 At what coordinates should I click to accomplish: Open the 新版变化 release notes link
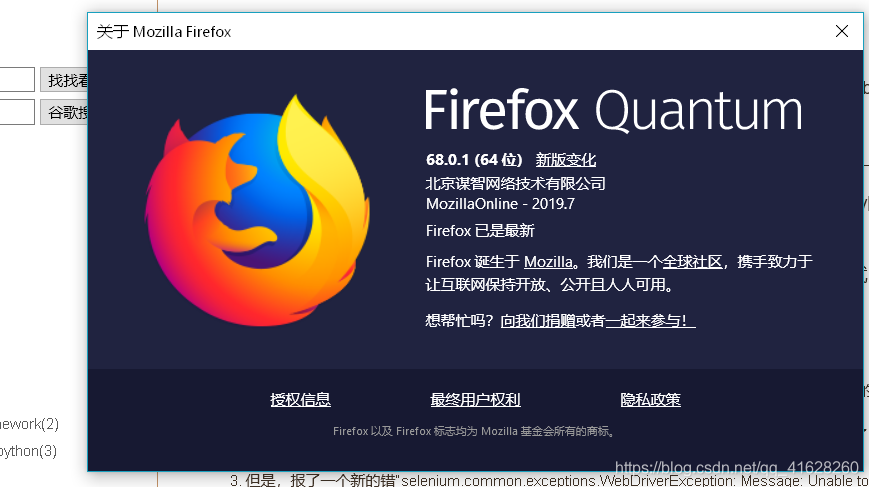565,160
